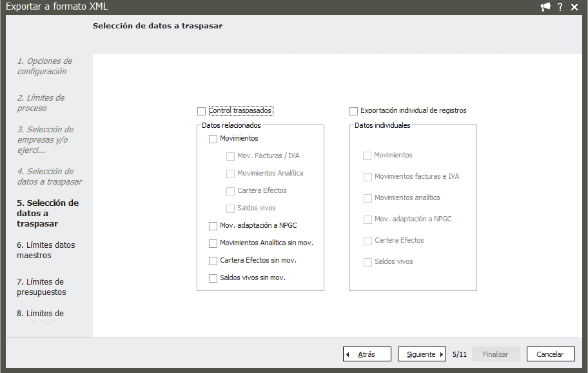Select step 6 Límites datos maestros

click(x=46, y=250)
